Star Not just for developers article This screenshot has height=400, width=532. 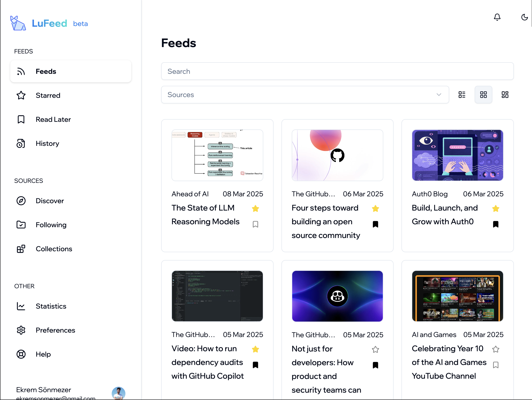375,349
